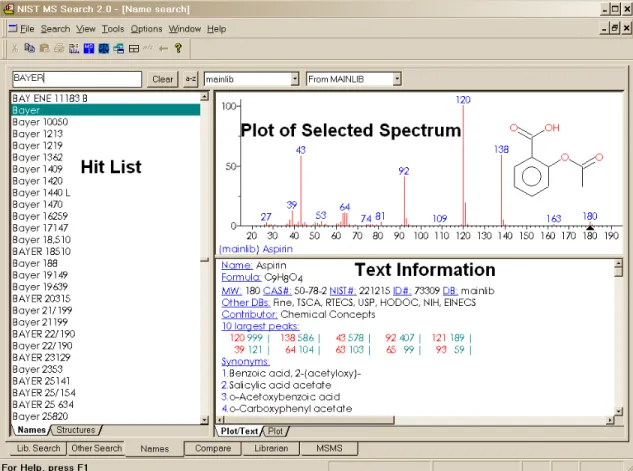Select Bayer 10050 in hit list
Image resolution: width=633 pixels, height=471 pixels.
point(106,122)
